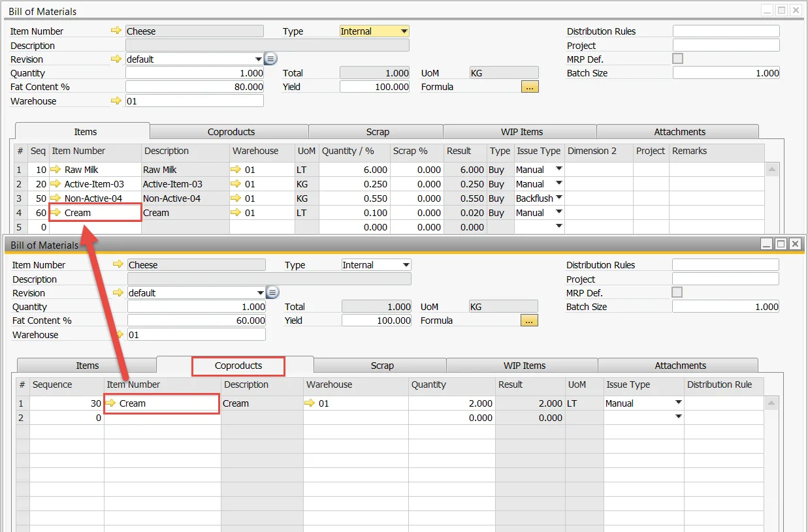This screenshot has width=808, height=532.
Task: Click Batch Size field in lower window
Action: pos(726,307)
